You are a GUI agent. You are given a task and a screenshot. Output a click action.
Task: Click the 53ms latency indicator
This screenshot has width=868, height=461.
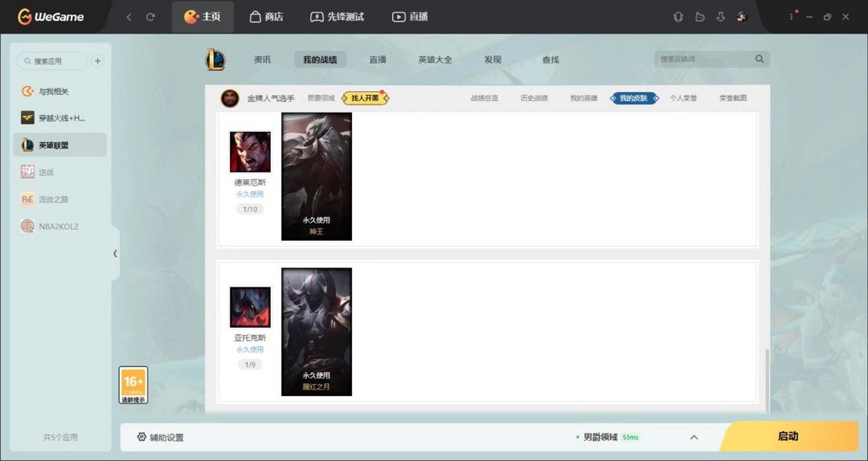tap(630, 437)
